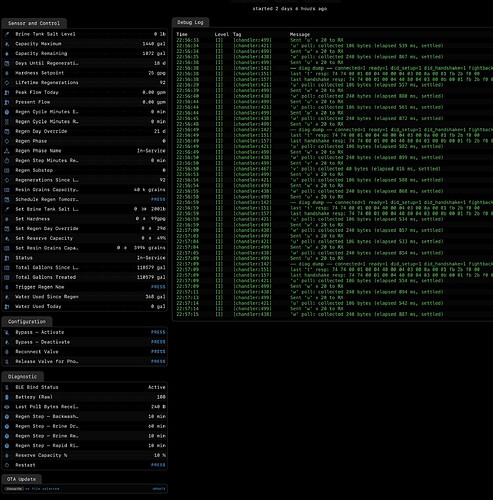The width and height of the screenshot is (493, 500).
Task: Click the Level column header in Debug Log
Action: click(x=222, y=34)
